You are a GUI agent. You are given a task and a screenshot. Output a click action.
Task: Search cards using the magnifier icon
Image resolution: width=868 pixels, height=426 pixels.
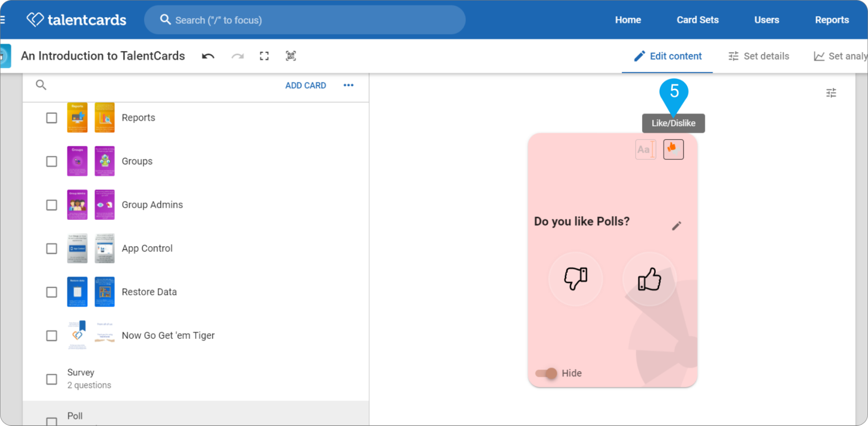click(41, 85)
